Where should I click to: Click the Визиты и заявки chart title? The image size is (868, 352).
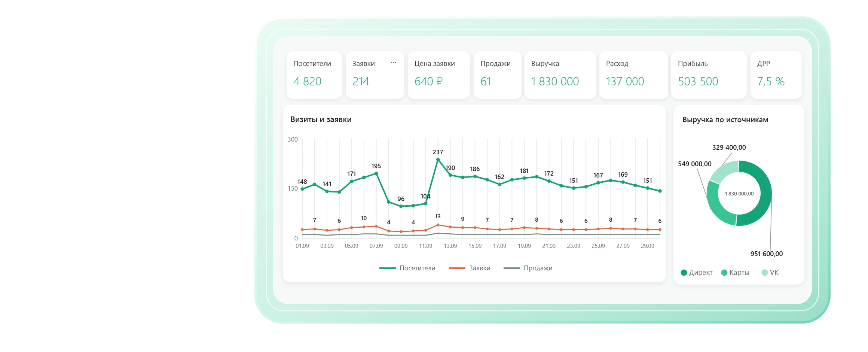click(x=321, y=119)
